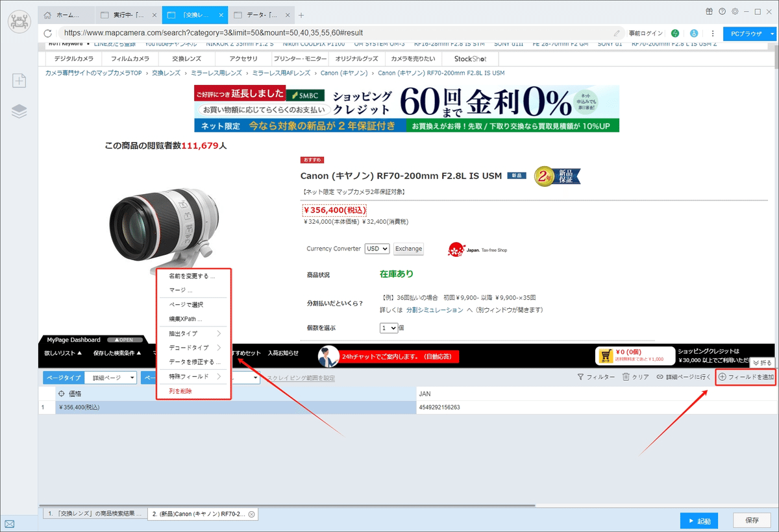Click the クリア trash button
779x532 pixels.
click(x=636, y=377)
